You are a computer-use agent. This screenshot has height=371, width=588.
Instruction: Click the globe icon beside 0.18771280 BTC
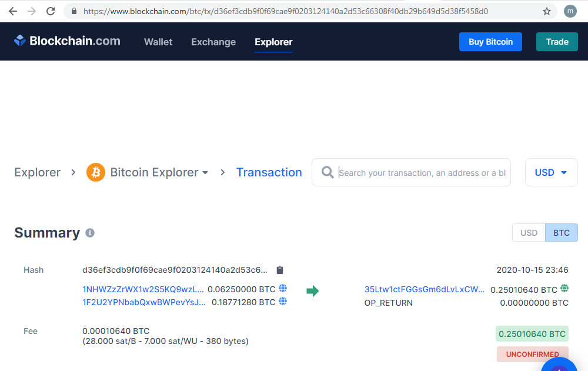coord(283,301)
